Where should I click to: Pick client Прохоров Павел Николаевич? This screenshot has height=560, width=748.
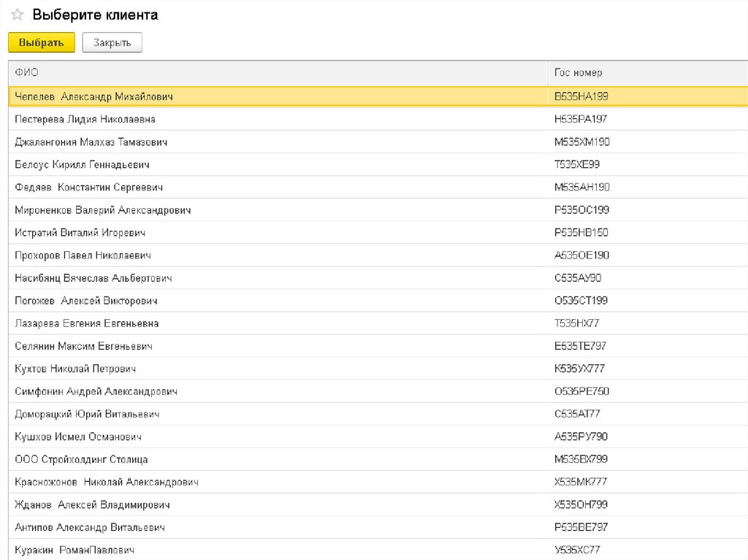coord(83,256)
